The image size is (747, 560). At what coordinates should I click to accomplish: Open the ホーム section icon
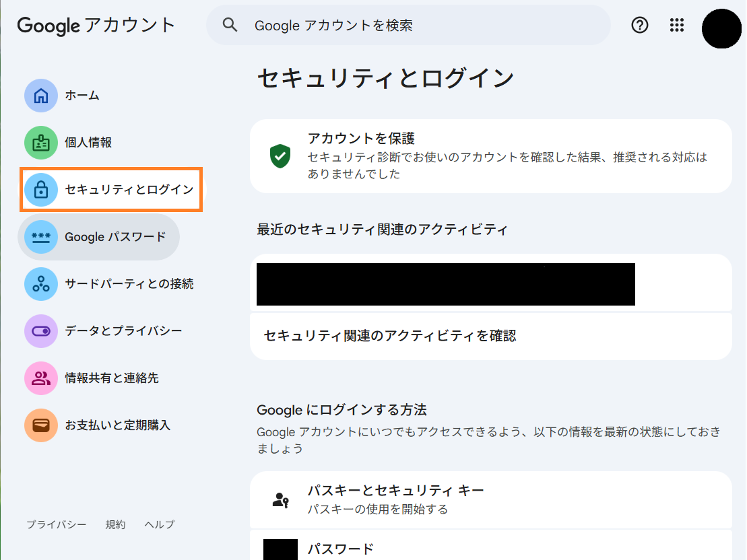click(40, 96)
